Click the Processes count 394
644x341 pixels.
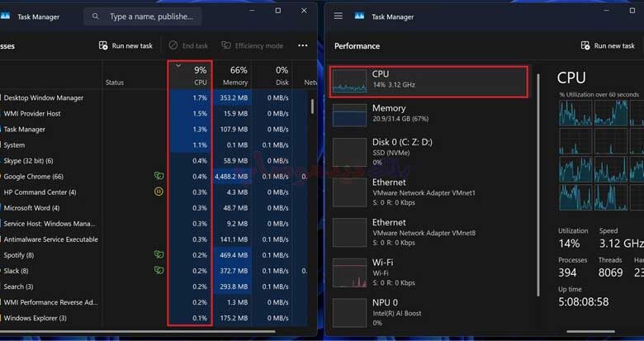[x=567, y=272]
